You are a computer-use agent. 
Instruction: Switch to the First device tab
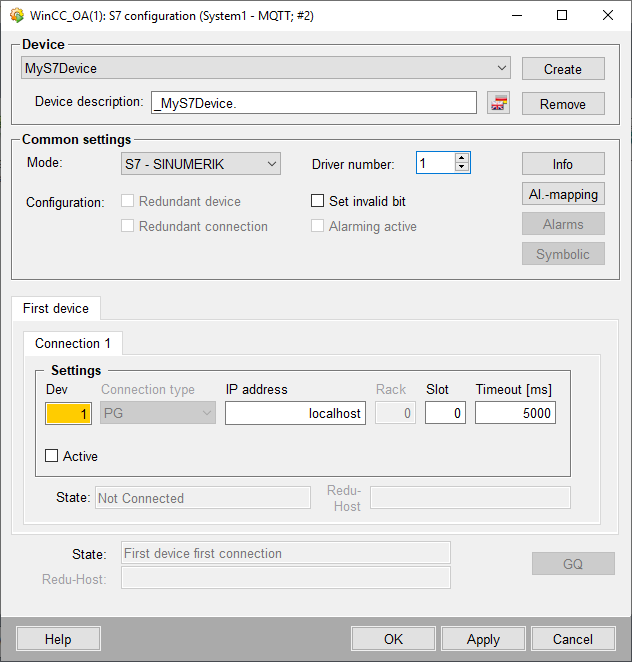(x=56, y=308)
